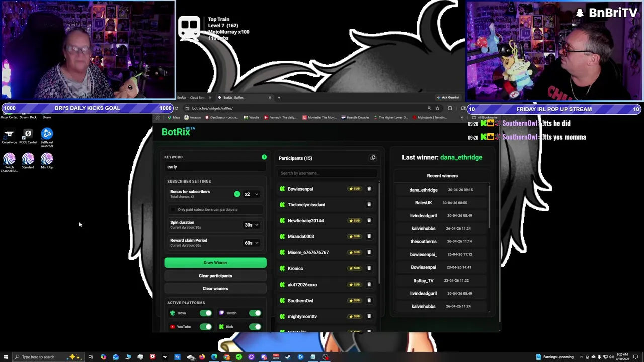This screenshot has height=362, width=644.
Task: Open Task View on the taskbar
Action: click(91, 357)
